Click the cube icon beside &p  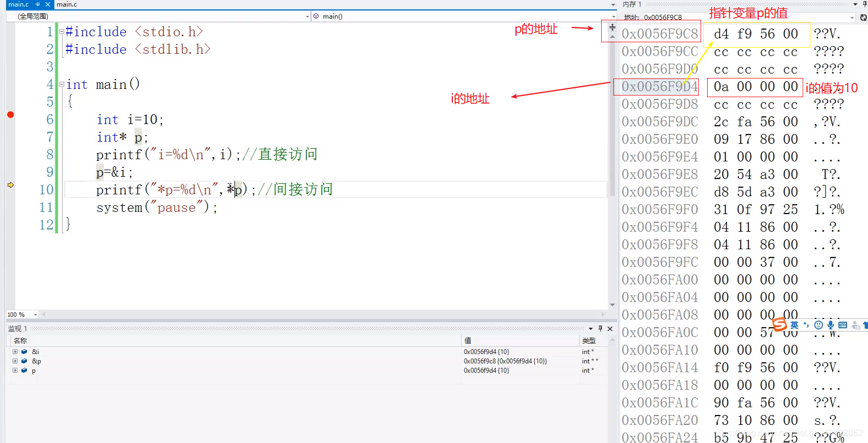click(24, 361)
